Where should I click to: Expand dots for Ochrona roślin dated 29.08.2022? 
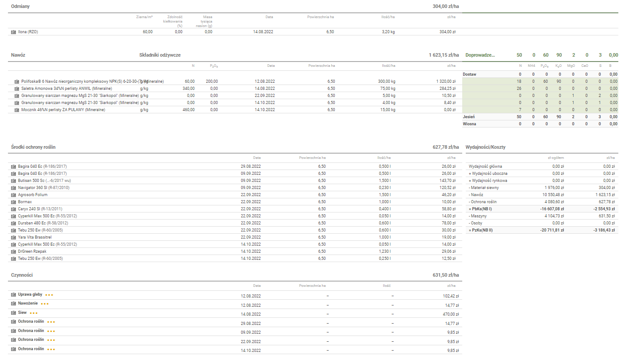point(51,322)
